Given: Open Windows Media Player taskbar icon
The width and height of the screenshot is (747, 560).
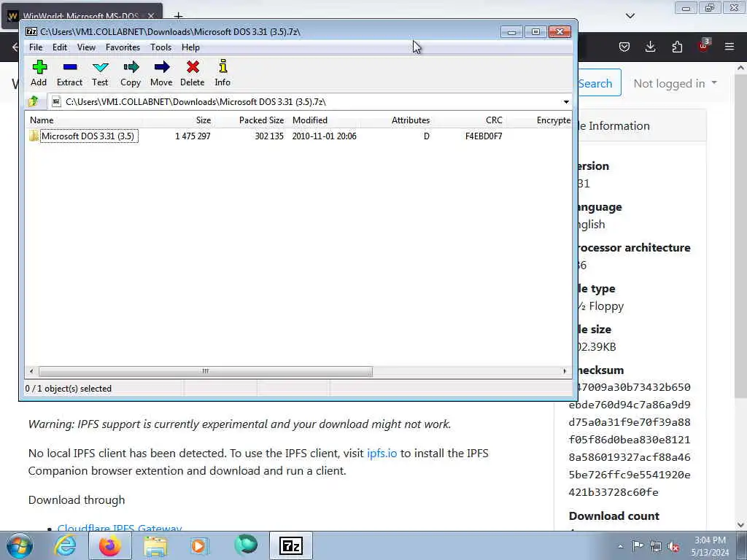Looking at the screenshot, I should 199,545.
